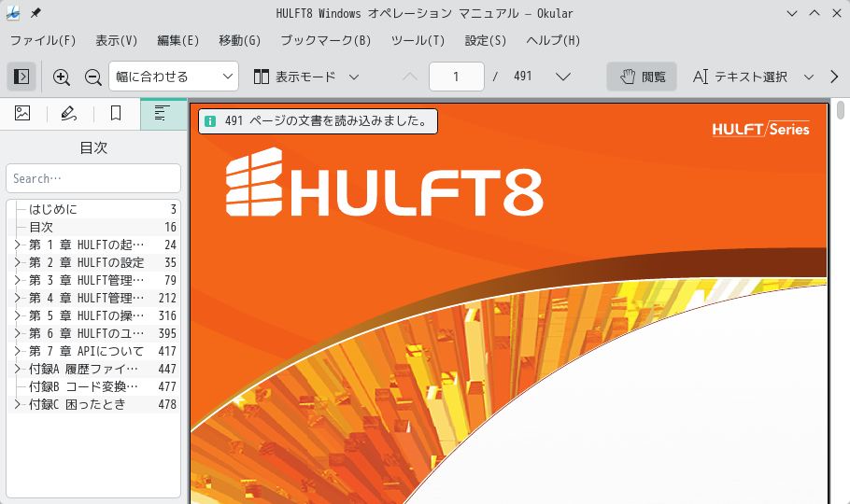Screen dimensions: 850x504
Task: Click the HULFT Series logo text
Action: (x=760, y=129)
